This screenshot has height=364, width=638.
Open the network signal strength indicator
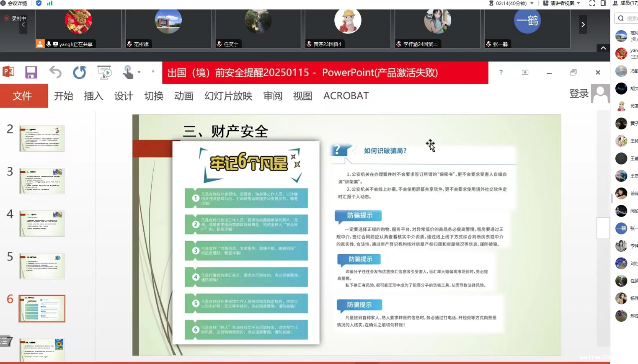(50, 3)
